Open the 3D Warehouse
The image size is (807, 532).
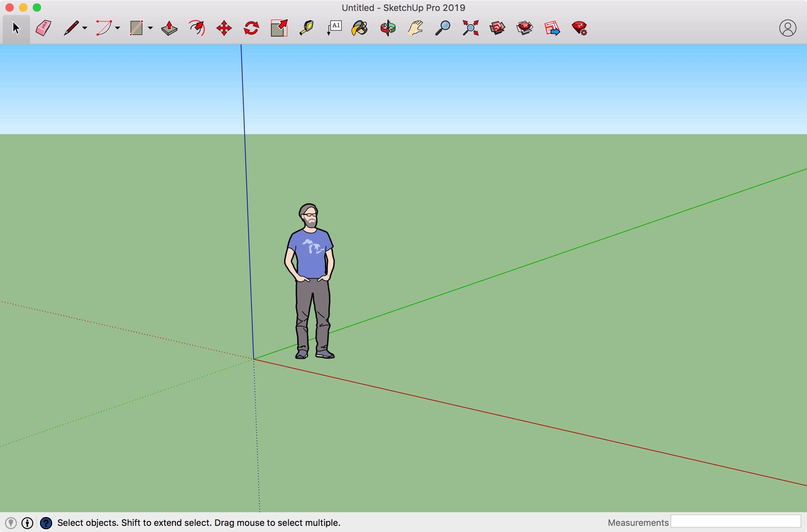point(497,28)
